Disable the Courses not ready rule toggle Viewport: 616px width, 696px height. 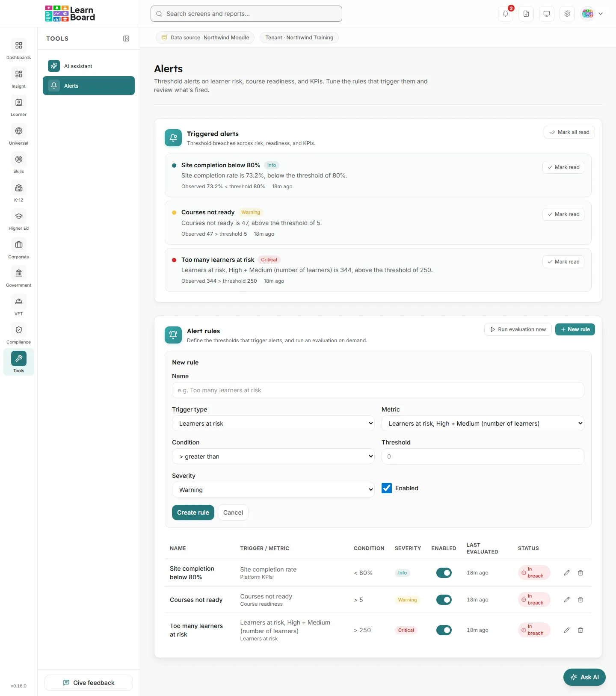444,600
